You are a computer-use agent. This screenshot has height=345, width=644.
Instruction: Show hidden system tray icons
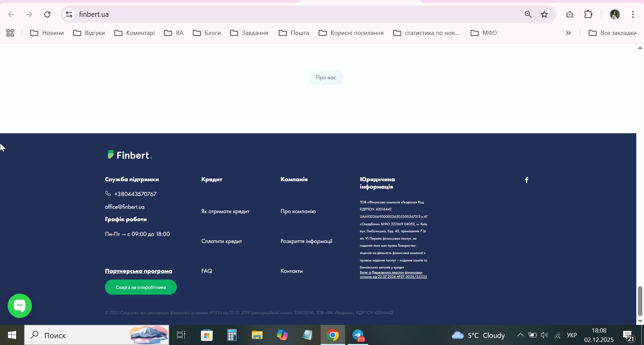tap(520, 335)
